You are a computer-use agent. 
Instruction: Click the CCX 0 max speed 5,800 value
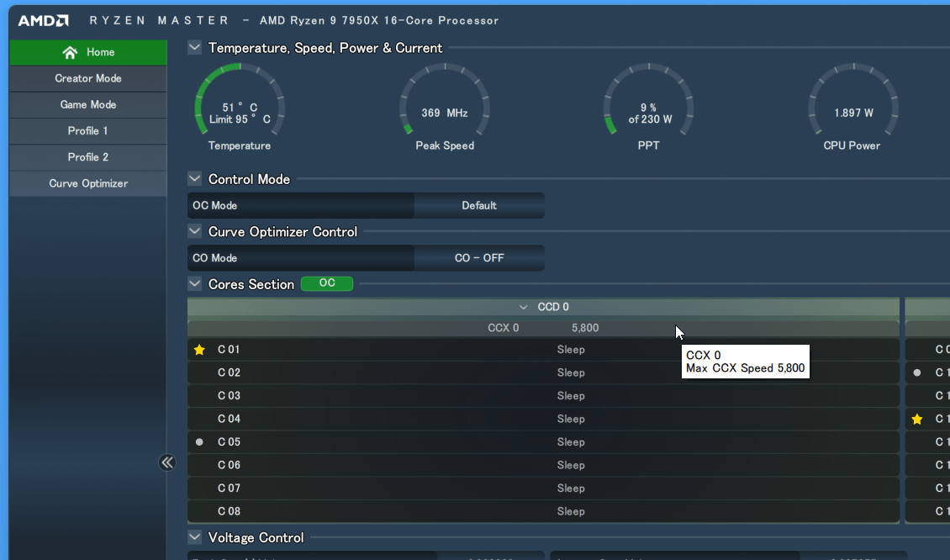pos(585,328)
